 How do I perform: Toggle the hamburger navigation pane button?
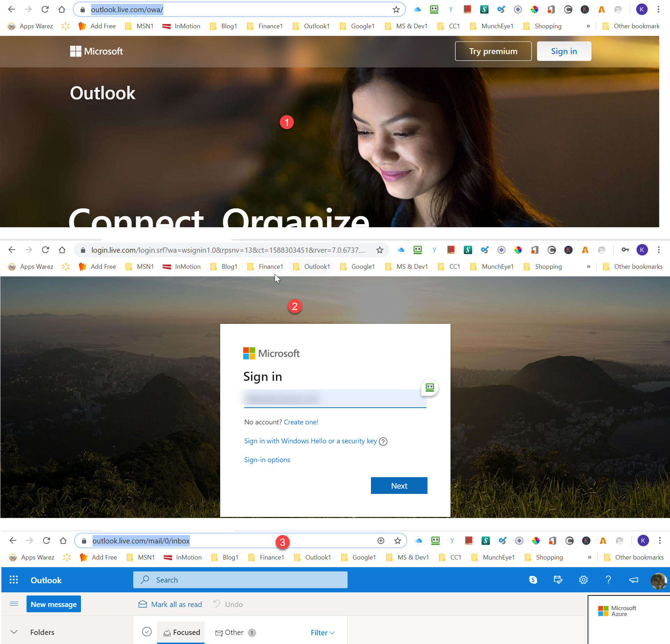[14, 604]
